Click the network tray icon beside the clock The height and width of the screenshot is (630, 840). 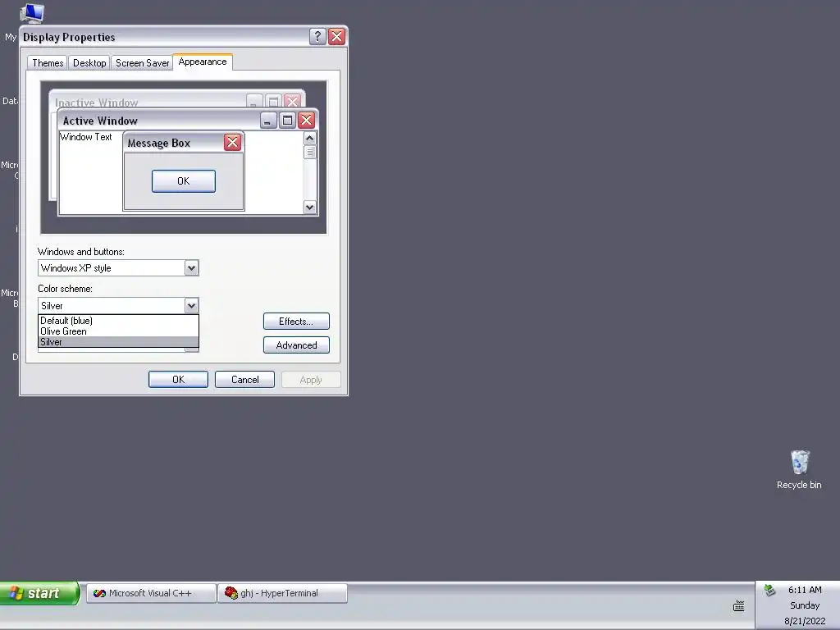coord(769,591)
